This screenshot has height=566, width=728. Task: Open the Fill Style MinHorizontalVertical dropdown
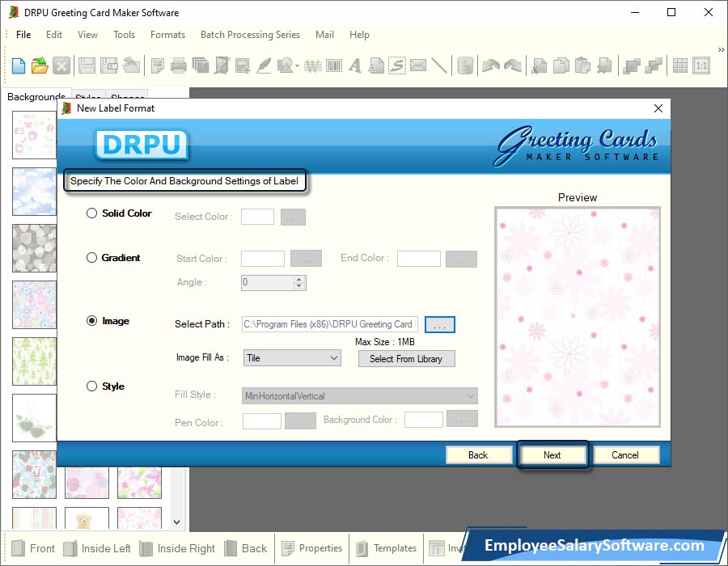click(x=359, y=395)
